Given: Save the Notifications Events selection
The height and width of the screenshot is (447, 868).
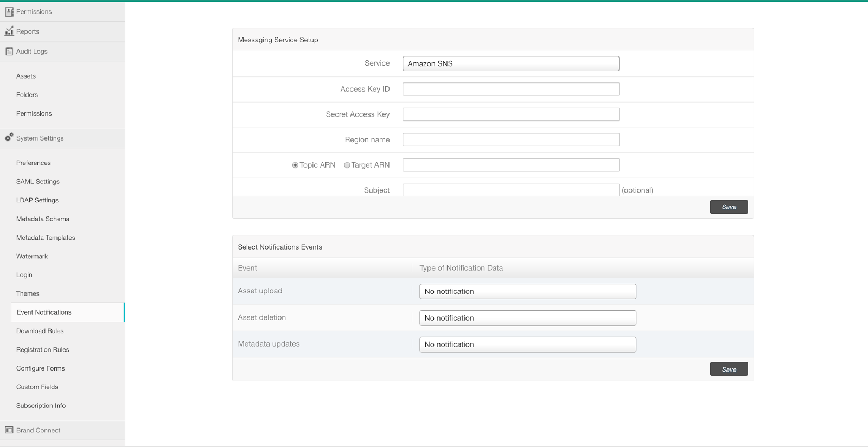Looking at the screenshot, I should [729, 369].
